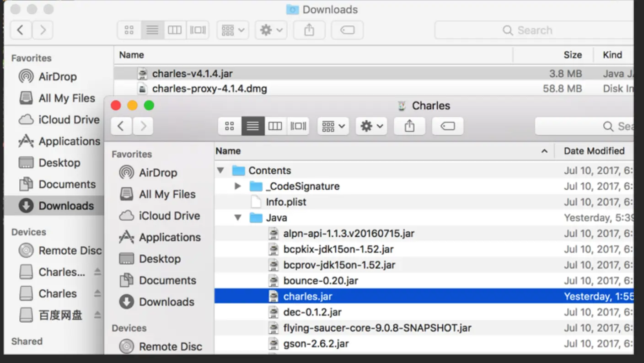644x363 pixels.
Task: Select charles.jar in Java folder
Action: click(x=424, y=296)
